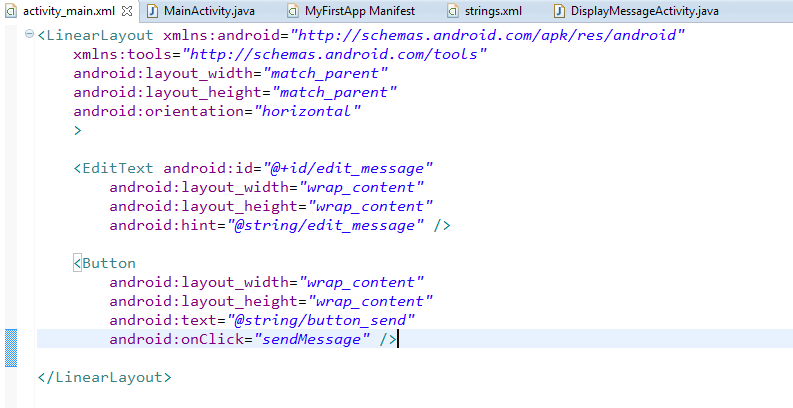Image resolution: width=793 pixels, height=408 pixels.
Task: Click the "horizontal" orientation value
Action: pyautogui.click(x=308, y=111)
